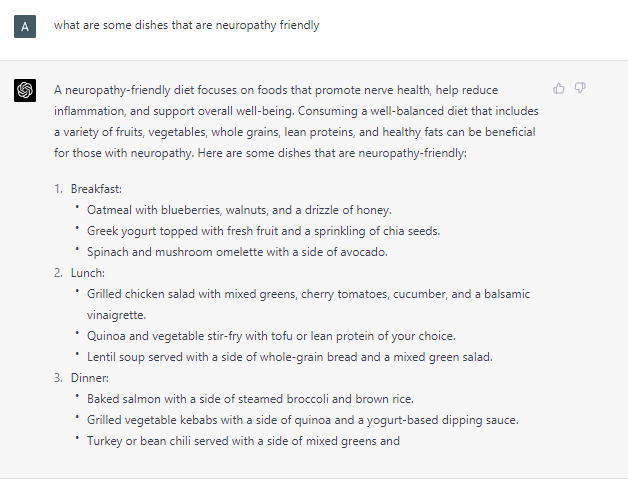
Task: Click the Greek yogurt bullet item
Action: (249, 231)
